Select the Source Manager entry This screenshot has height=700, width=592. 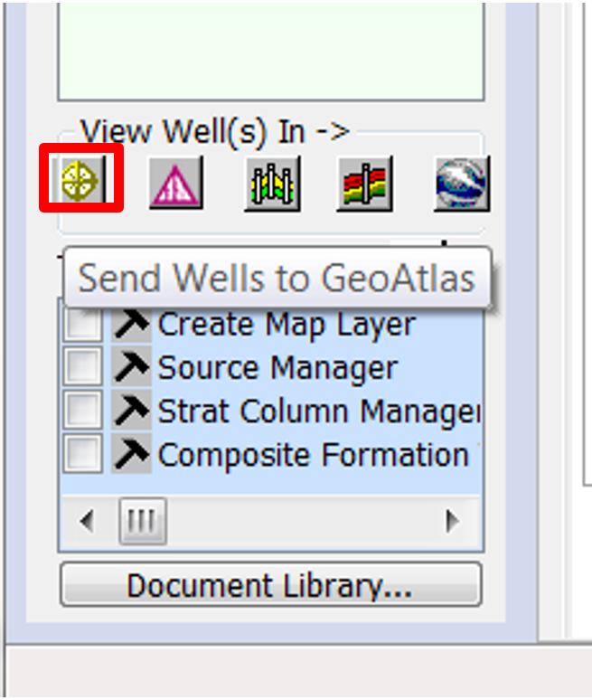click(278, 368)
